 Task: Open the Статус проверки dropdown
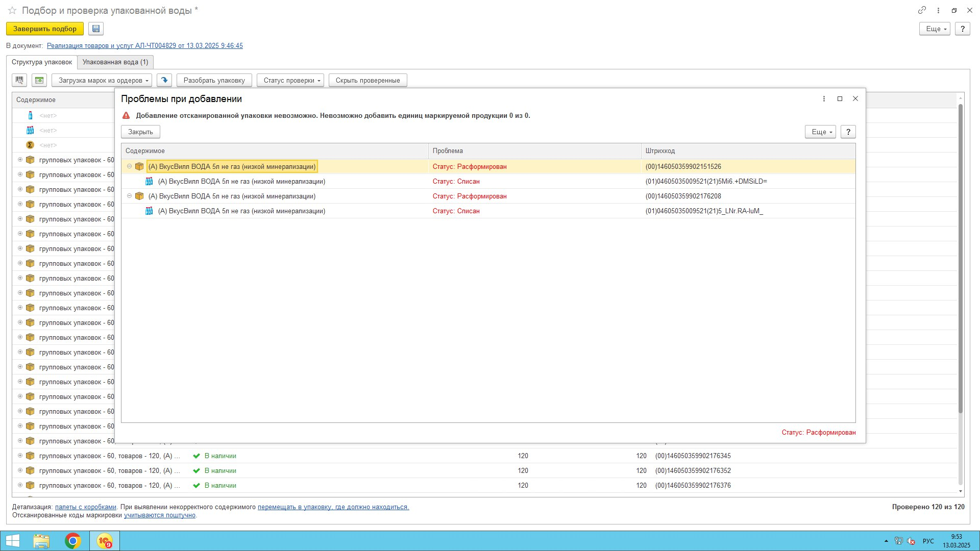click(x=290, y=80)
